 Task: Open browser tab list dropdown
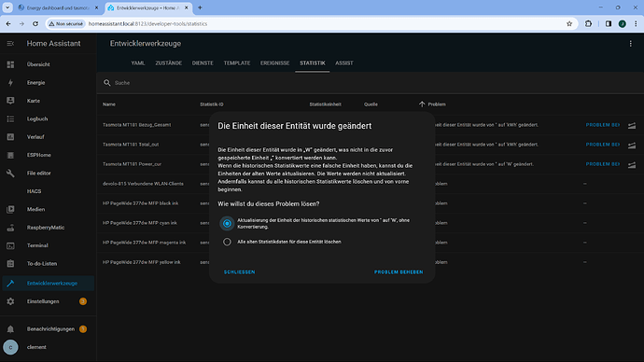pyautogui.click(x=7, y=7)
